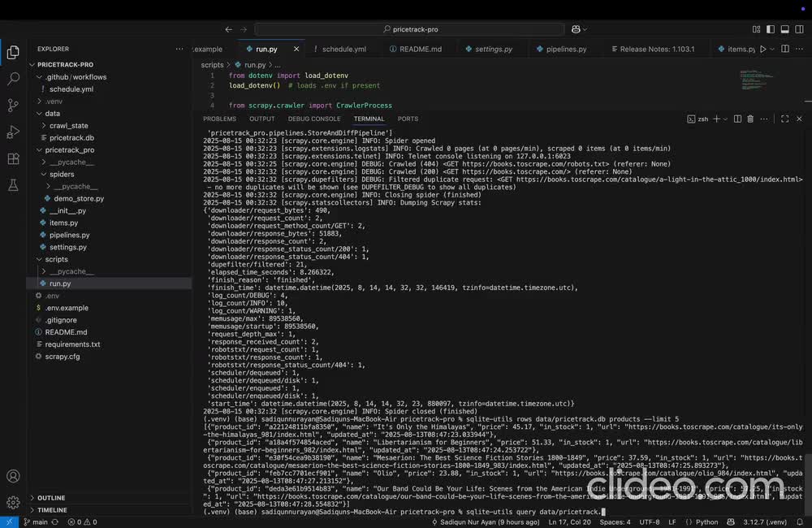812x528 pixels.
Task: Expand the .venv folder
Action: [110, 101]
